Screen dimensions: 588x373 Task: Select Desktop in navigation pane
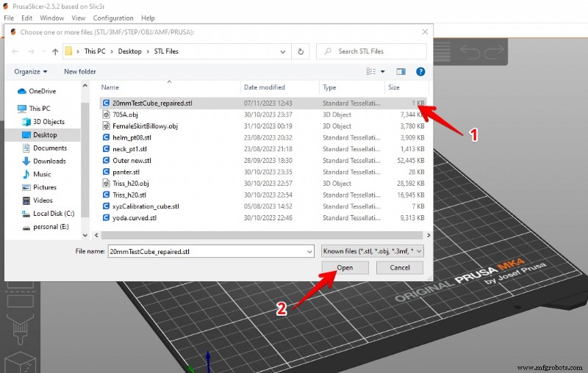(40, 135)
